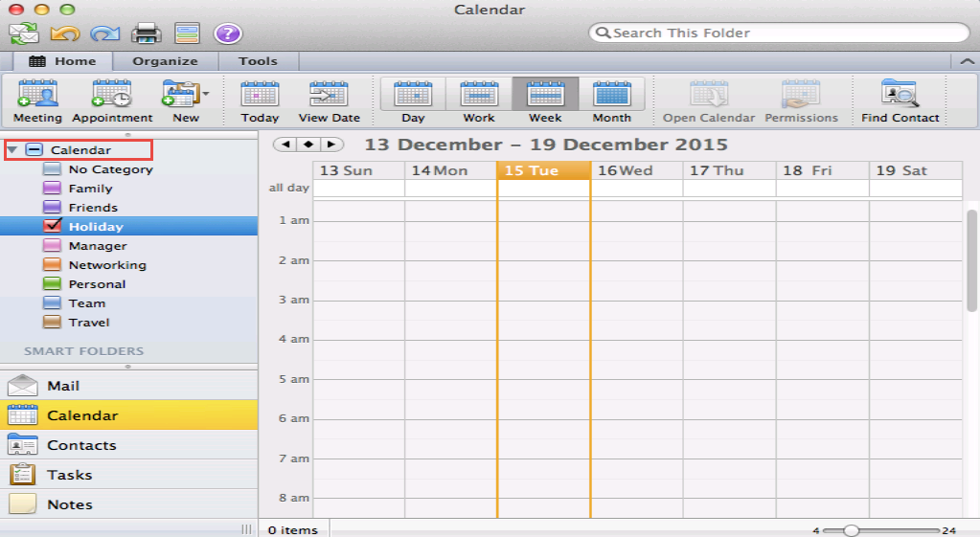Select the Networking label in the sidebar
The height and width of the screenshot is (537, 980).
coord(107,265)
